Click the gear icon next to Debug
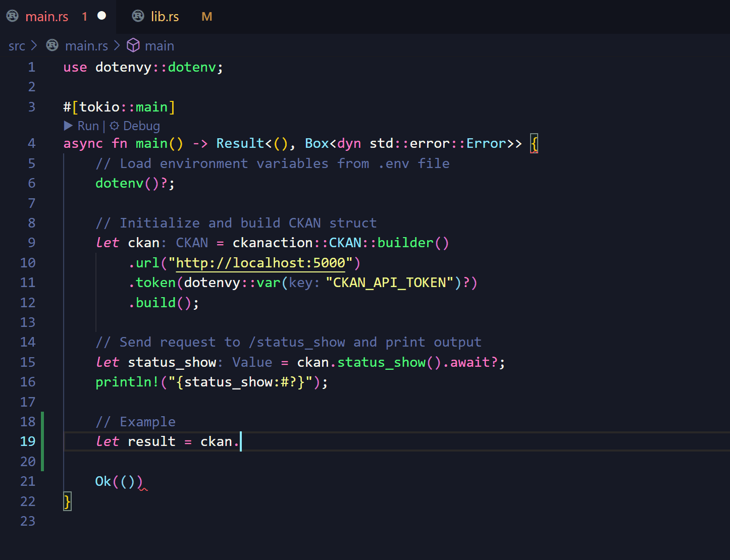 point(115,126)
